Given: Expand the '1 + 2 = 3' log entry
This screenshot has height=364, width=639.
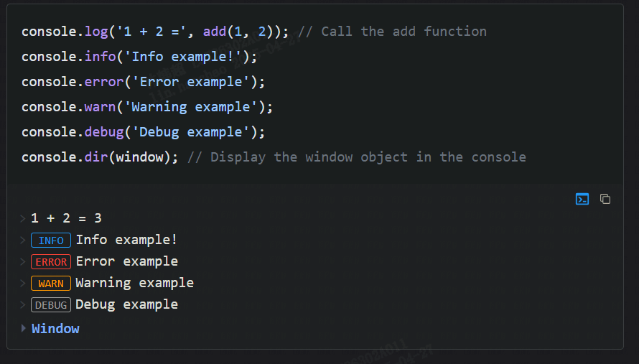Looking at the screenshot, I should [24, 218].
